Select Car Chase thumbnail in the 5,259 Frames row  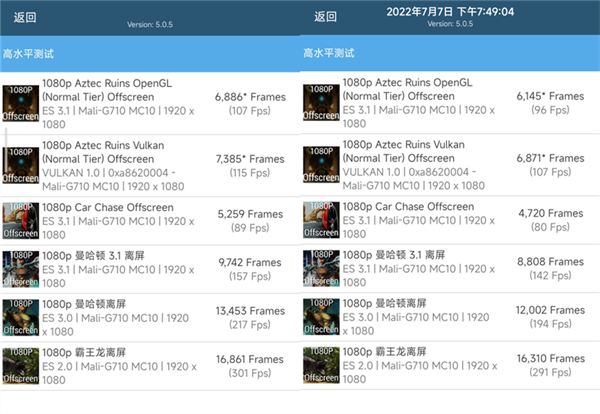point(20,220)
